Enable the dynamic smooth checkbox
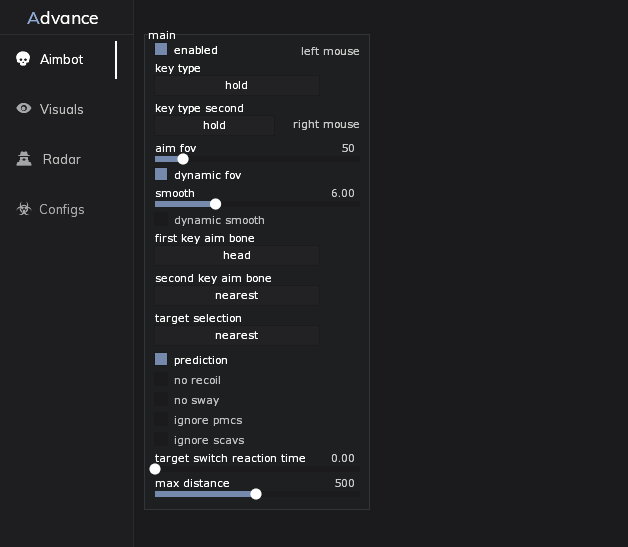The width and height of the screenshot is (628, 547). click(x=161, y=220)
